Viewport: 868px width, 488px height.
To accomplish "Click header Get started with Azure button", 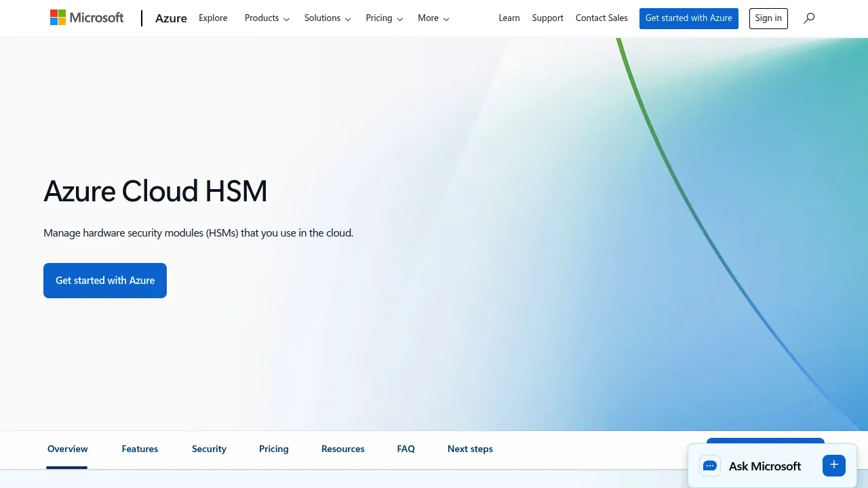I will tap(689, 18).
